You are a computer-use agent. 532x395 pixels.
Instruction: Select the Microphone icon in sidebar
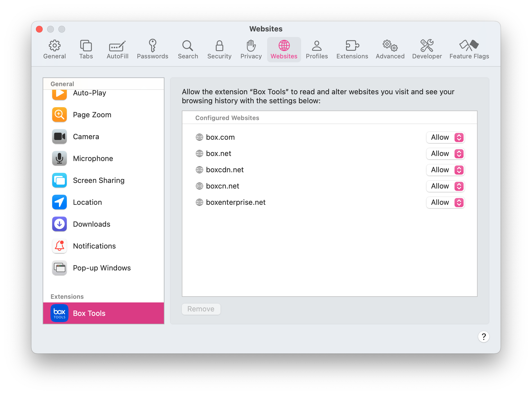pyautogui.click(x=59, y=159)
